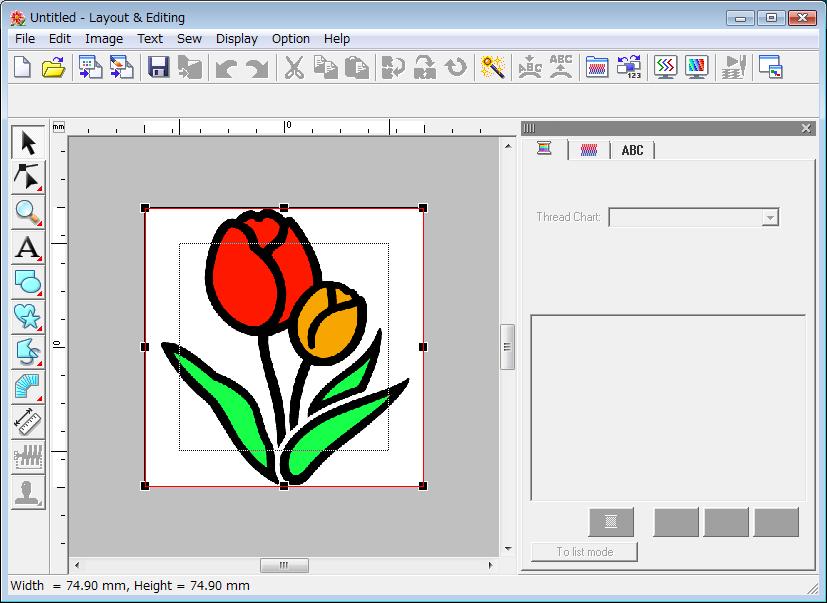
Task: Start the stitch simulator icon with needle
Action: point(734,68)
